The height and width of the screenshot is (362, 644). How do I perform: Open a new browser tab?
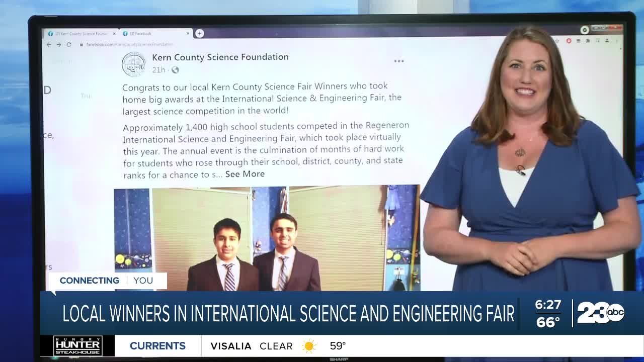pos(200,33)
